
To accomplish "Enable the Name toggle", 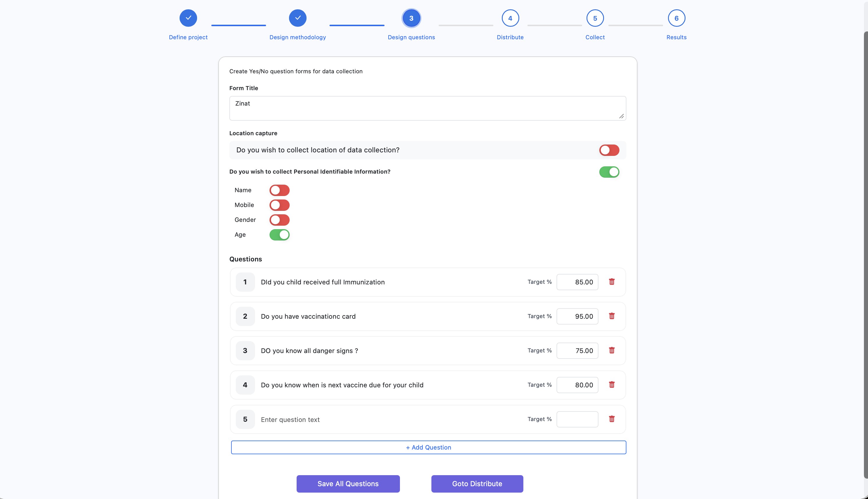I will pos(279,190).
